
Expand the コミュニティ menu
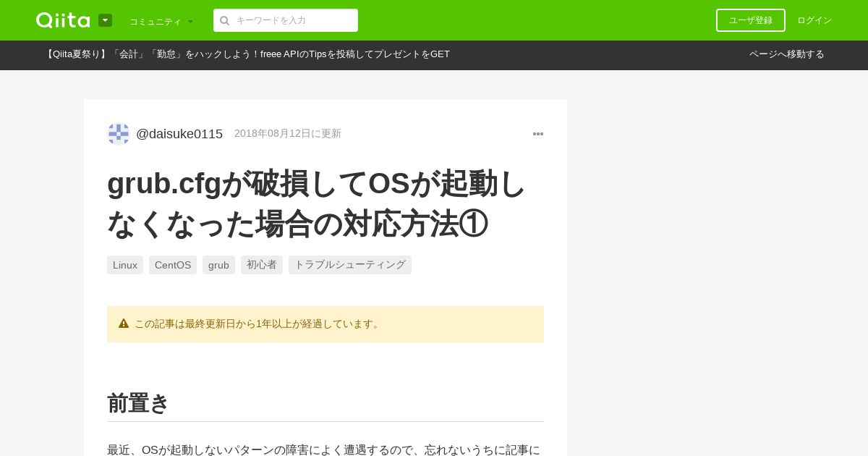tap(161, 22)
